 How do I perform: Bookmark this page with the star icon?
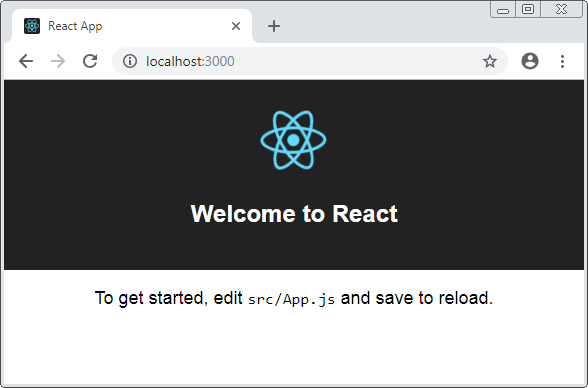(490, 61)
